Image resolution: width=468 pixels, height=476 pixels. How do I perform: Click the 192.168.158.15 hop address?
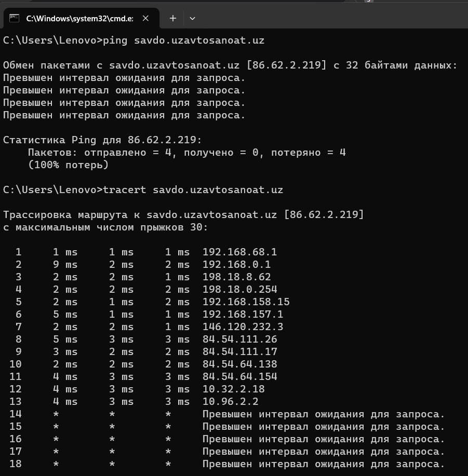click(246, 302)
